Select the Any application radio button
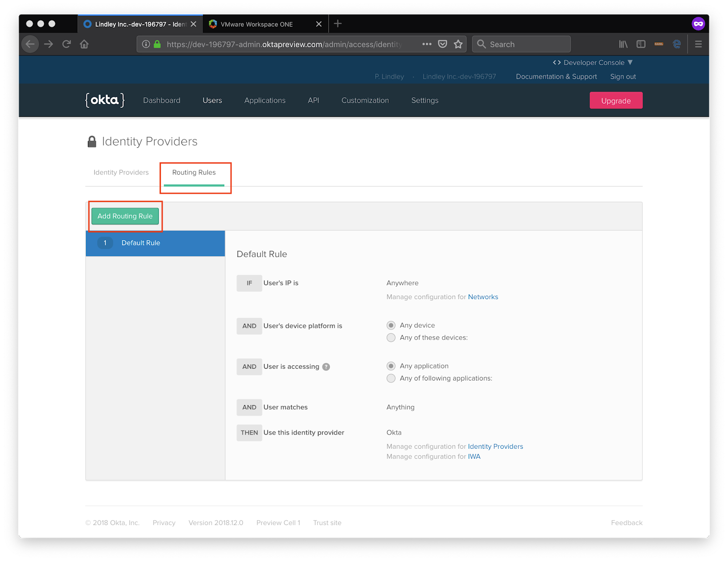 [x=391, y=366]
